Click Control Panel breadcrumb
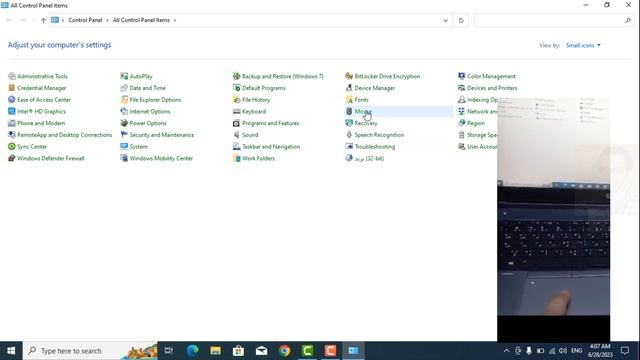This screenshot has width=640, height=360. tap(85, 20)
